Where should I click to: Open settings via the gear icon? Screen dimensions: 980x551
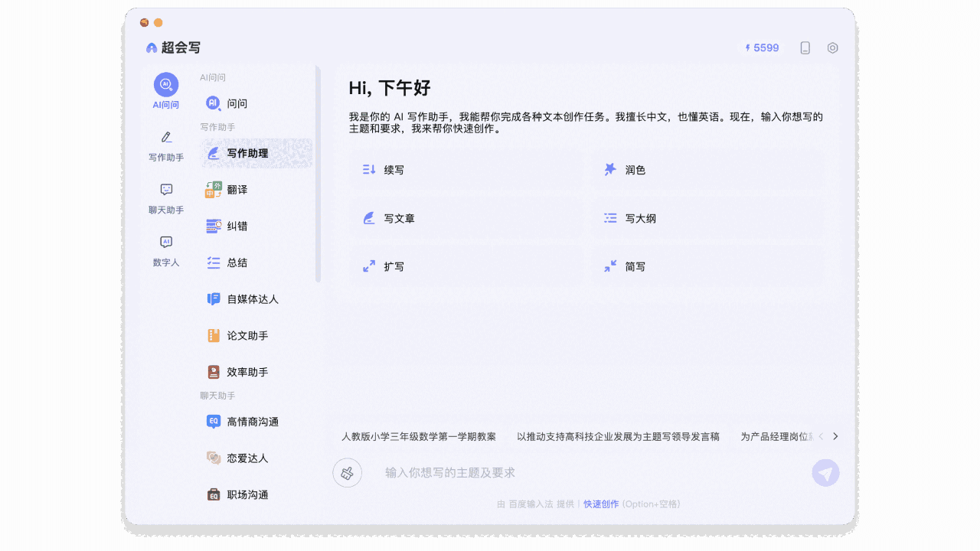coord(832,47)
